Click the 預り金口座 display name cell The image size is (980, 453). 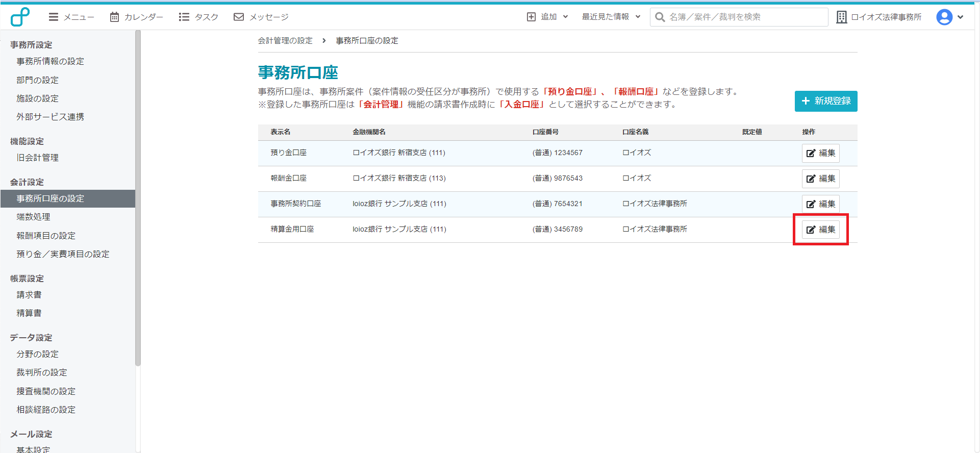click(x=289, y=153)
